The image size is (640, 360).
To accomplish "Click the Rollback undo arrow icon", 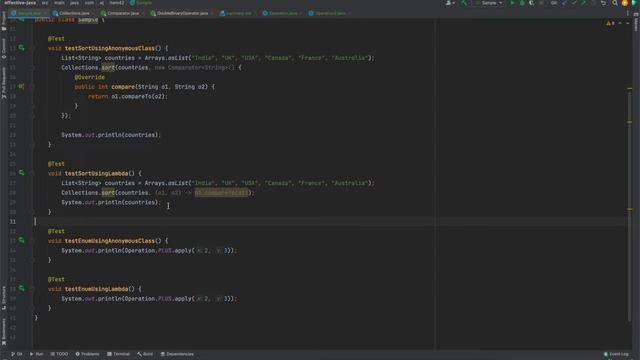I will [603, 3].
